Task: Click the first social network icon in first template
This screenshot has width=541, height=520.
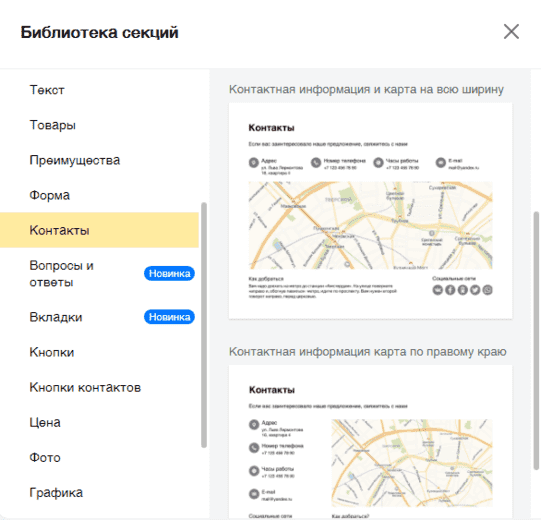Action: click(x=437, y=290)
